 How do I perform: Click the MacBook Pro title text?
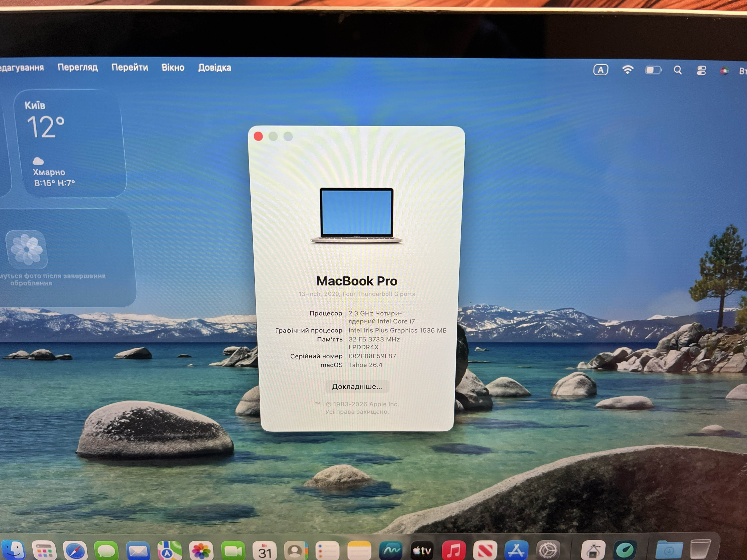357,281
